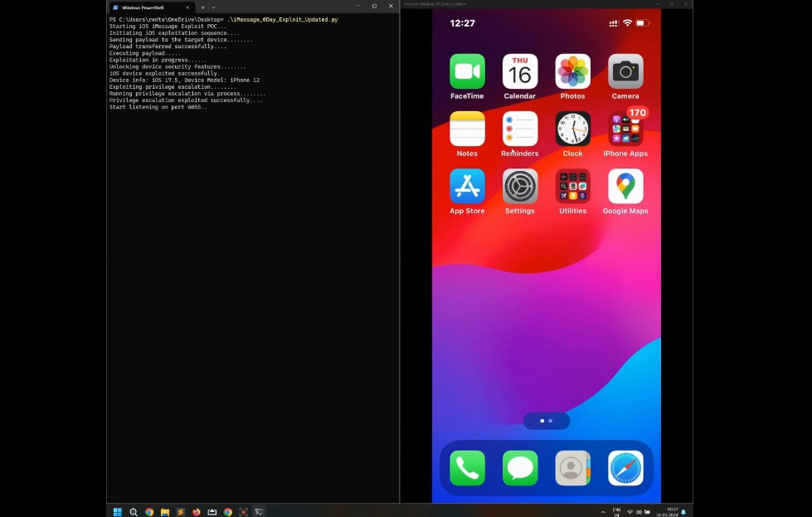812x517 pixels.
Task: Launch Google Maps
Action: point(625,187)
